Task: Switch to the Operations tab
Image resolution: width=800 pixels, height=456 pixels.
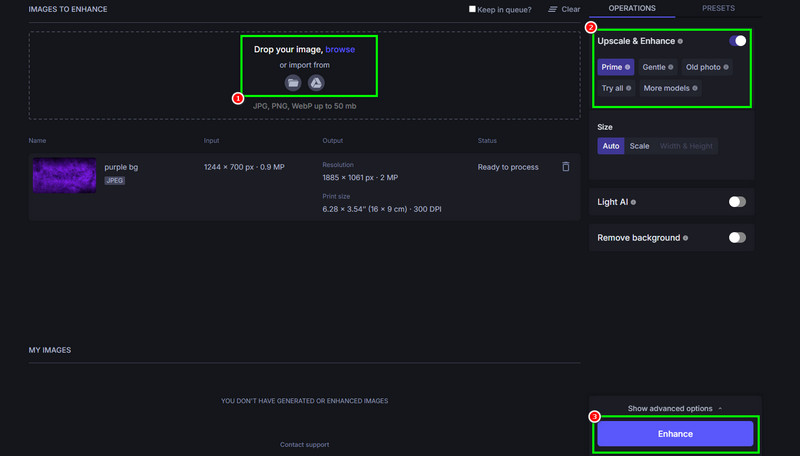Action: pos(632,8)
